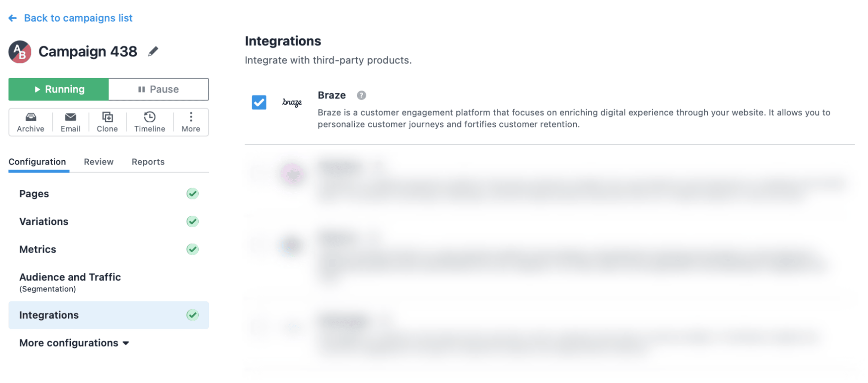Click the pencil icon to rename campaign
The width and height of the screenshot is (868, 383).
pyautogui.click(x=153, y=52)
